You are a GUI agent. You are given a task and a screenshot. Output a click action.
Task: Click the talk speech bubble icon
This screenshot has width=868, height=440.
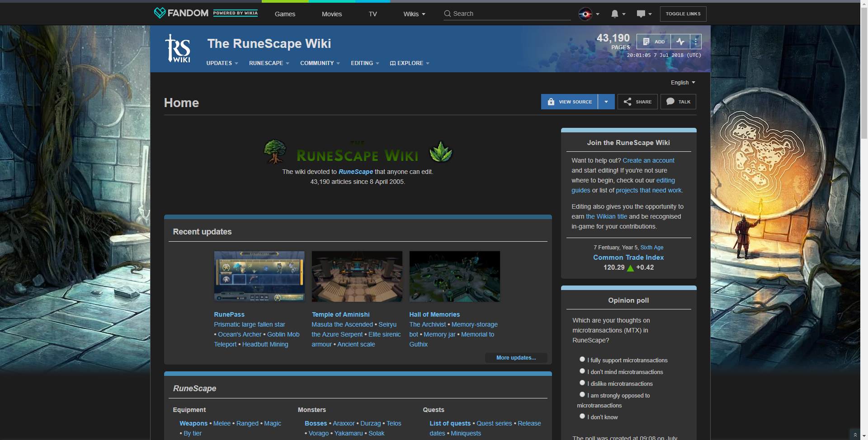pyautogui.click(x=670, y=102)
